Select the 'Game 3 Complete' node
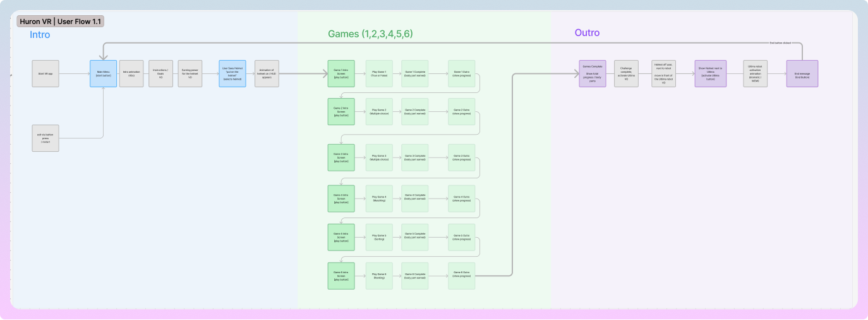This screenshot has height=320, width=868. [x=415, y=157]
